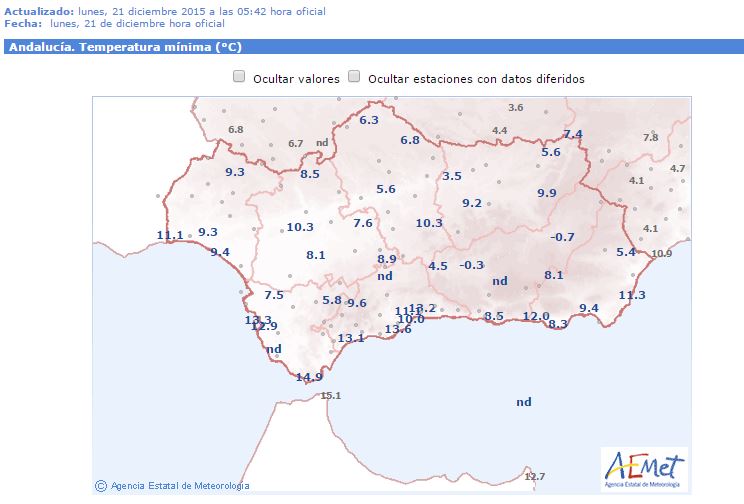Viewport: 744px width, 504px height.
Task: Click the 7.4 temperature station value
Action: [573, 135]
